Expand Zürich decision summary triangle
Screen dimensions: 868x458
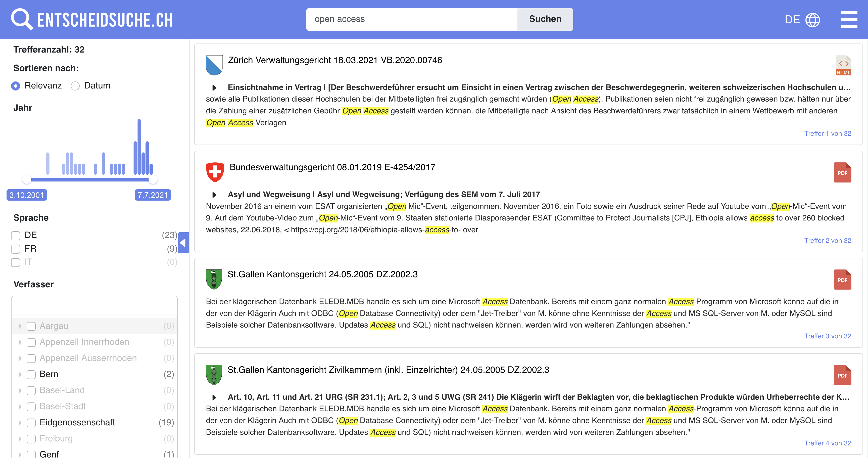pyautogui.click(x=214, y=88)
